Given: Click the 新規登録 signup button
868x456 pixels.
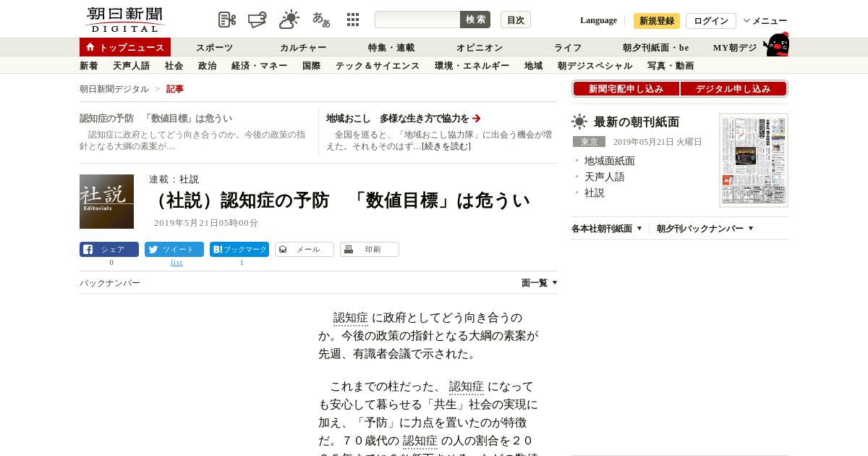Looking at the screenshot, I should click(x=657, y=21).
